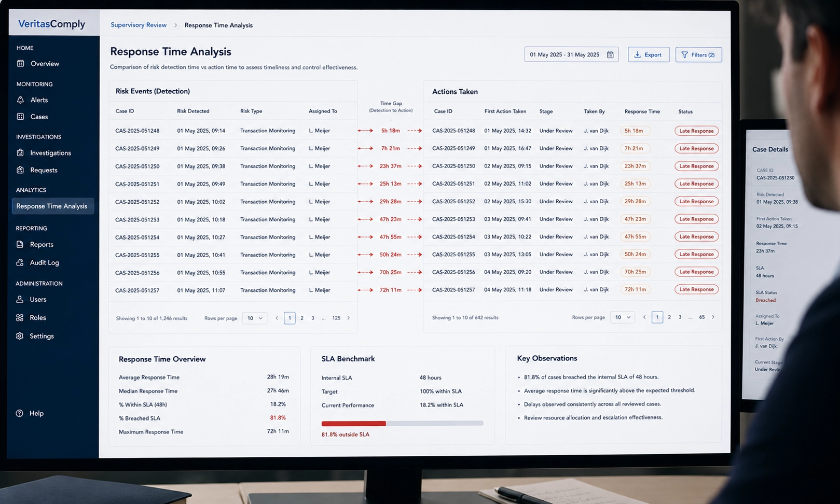Click '04 May 2025, 09:20' action time
The height and width of the screenshot is (504, 840).
point(508,272)
